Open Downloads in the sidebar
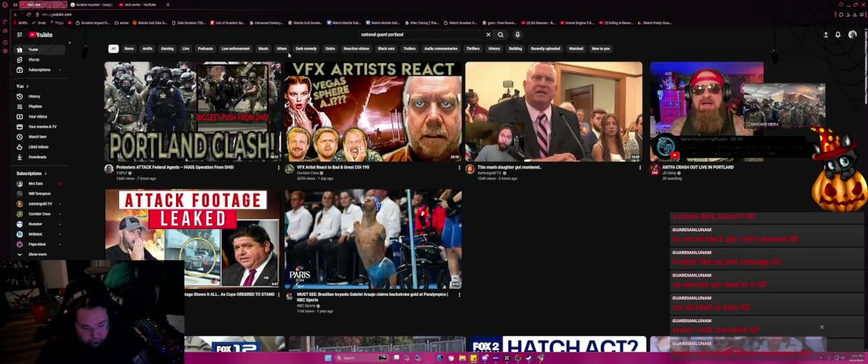Image resolution: width=868 pixels, height=364 pixels. coord(38,157)
